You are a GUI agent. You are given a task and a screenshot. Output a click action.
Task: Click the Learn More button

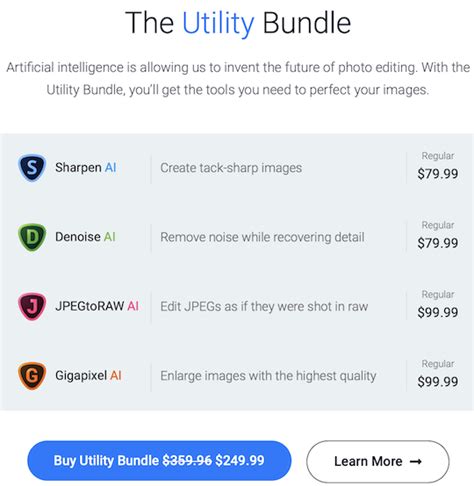378,462
